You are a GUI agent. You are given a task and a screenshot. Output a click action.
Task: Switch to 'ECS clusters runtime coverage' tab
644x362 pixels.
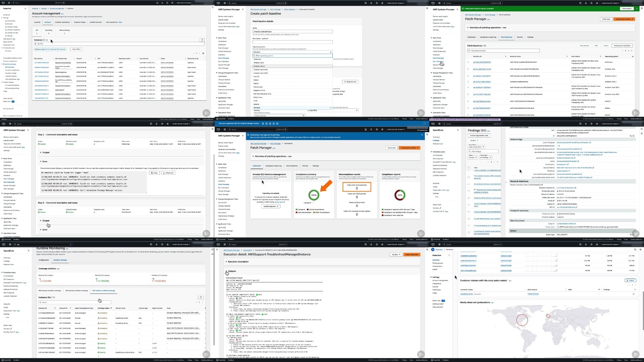(77, 291)
